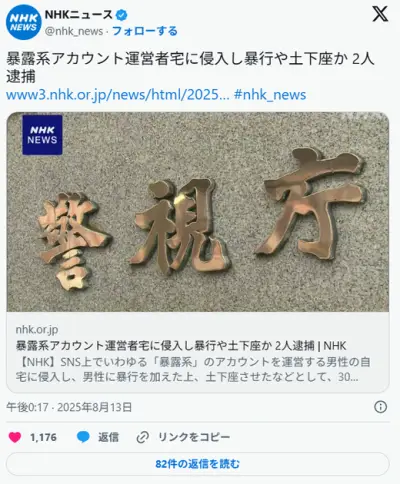Viewport: 400px width, 484px height.
Task: Click the NHKニュース account name
Action: point(79,15)
